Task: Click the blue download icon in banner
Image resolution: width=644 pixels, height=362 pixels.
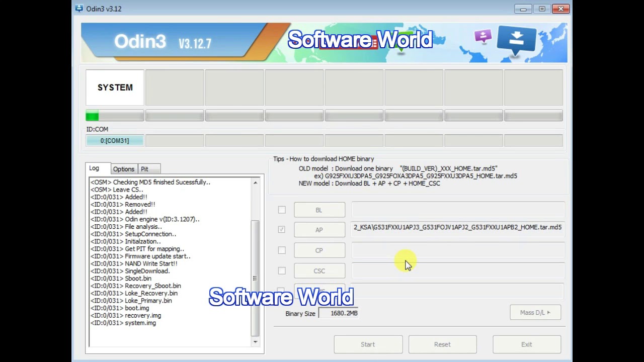Action: 516,40
